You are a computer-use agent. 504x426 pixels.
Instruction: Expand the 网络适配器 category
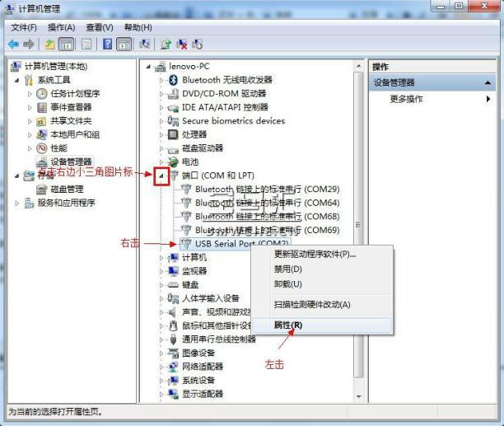click(161, 367)
